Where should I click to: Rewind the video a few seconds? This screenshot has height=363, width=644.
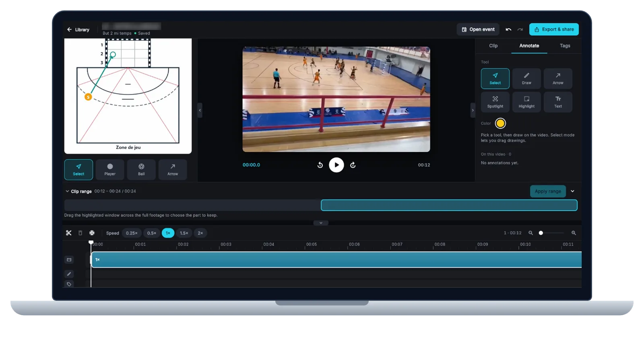(320, 165)
